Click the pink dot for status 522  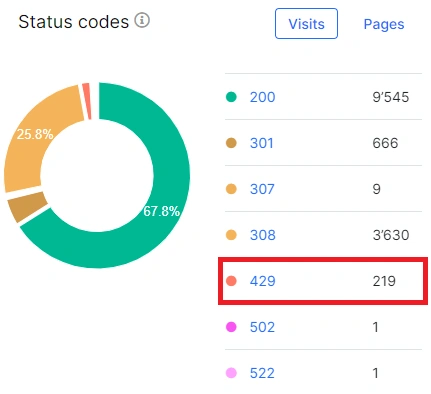coord(231,373)
